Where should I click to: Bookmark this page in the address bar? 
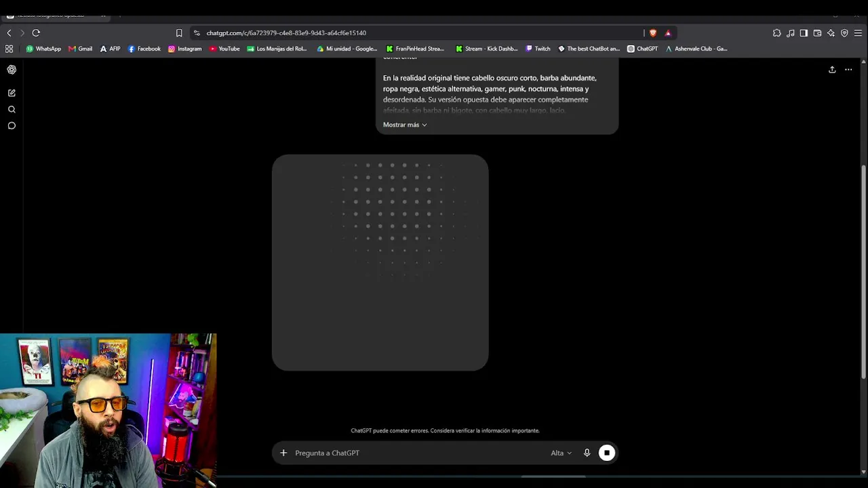click(x=179, y=33)
